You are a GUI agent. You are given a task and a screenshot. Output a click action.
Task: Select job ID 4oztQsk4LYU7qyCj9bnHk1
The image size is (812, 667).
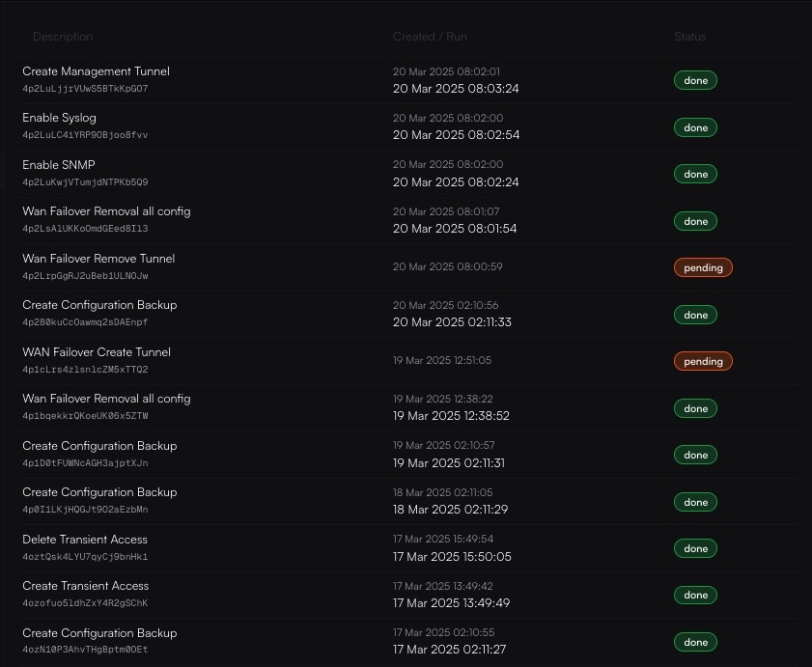point(85,557)
